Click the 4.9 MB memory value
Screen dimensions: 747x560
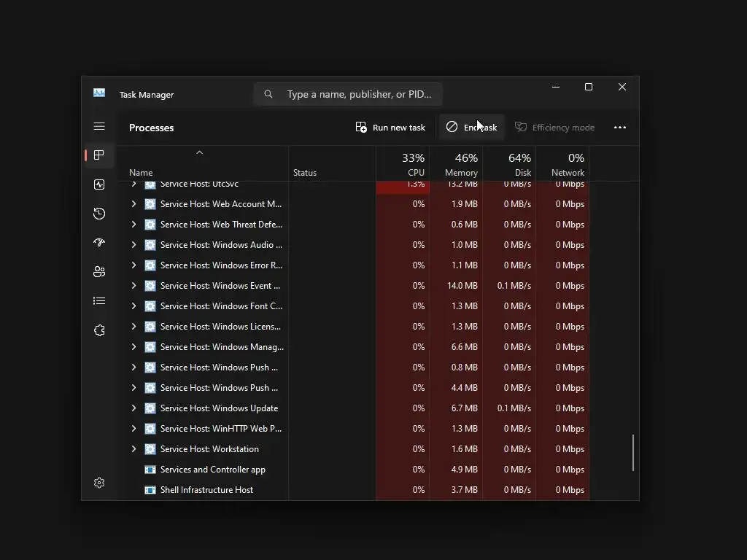click(x=465, y=470)
